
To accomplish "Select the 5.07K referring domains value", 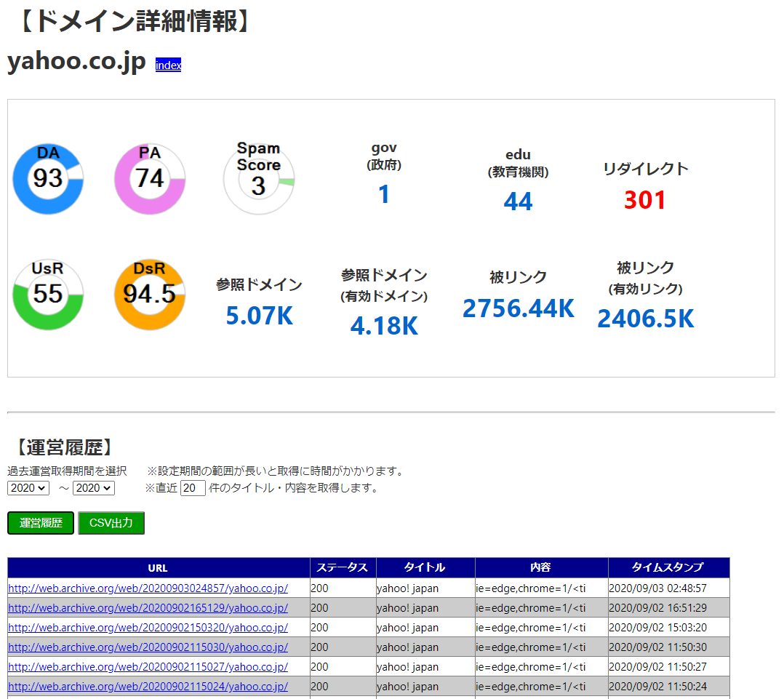I will [x=259, y=316].
